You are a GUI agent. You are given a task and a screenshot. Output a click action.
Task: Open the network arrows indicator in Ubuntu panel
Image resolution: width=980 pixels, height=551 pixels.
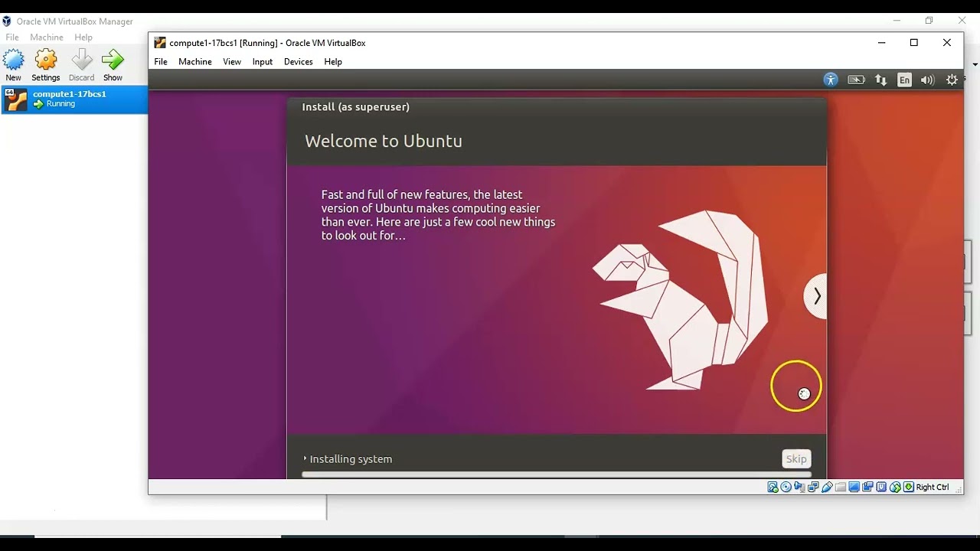881,80
